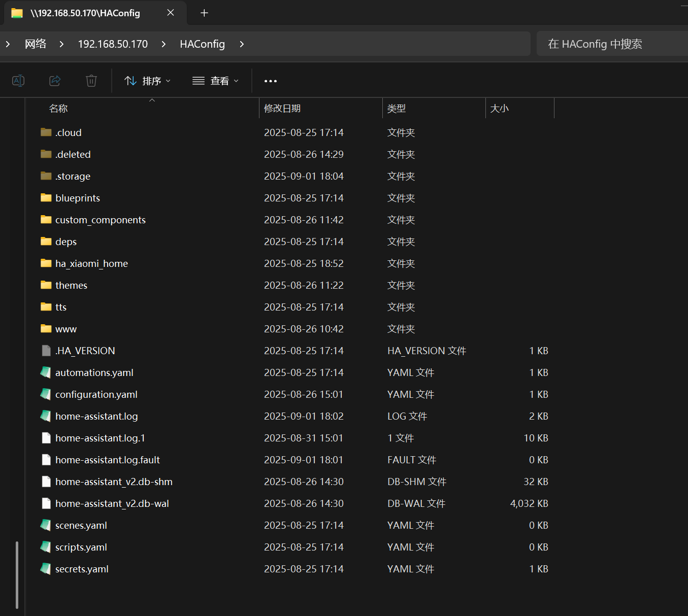This screenshot has height=616, width=688.
Task: Click the left pane vertical scrollbar
Action: tap(17, 574)
